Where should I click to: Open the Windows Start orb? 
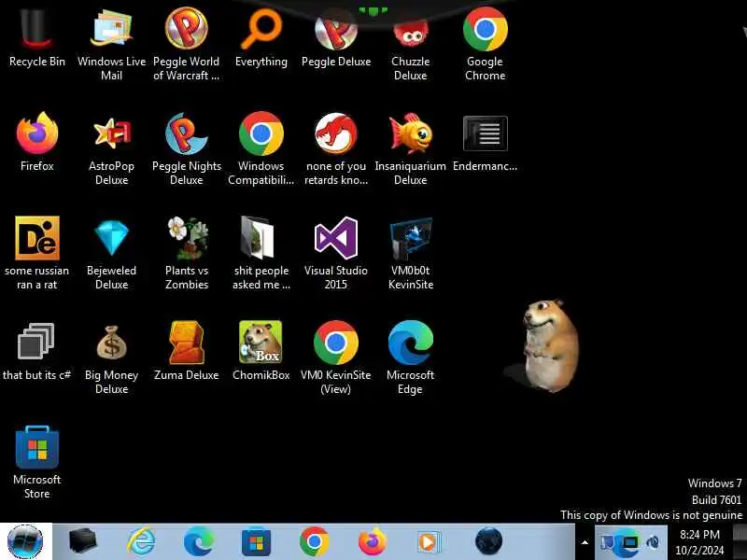(x=25, y=541)
